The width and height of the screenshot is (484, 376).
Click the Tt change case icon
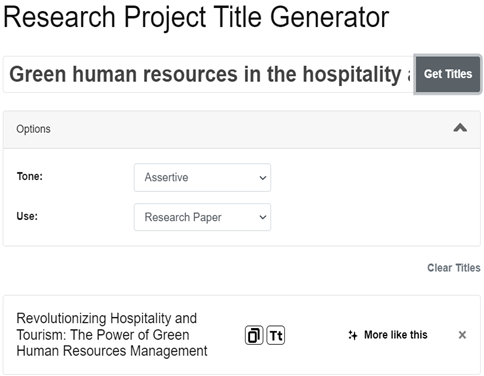point(276,335)
